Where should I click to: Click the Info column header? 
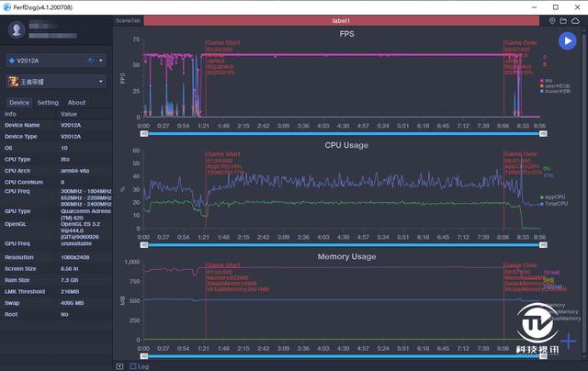[10, 114]
